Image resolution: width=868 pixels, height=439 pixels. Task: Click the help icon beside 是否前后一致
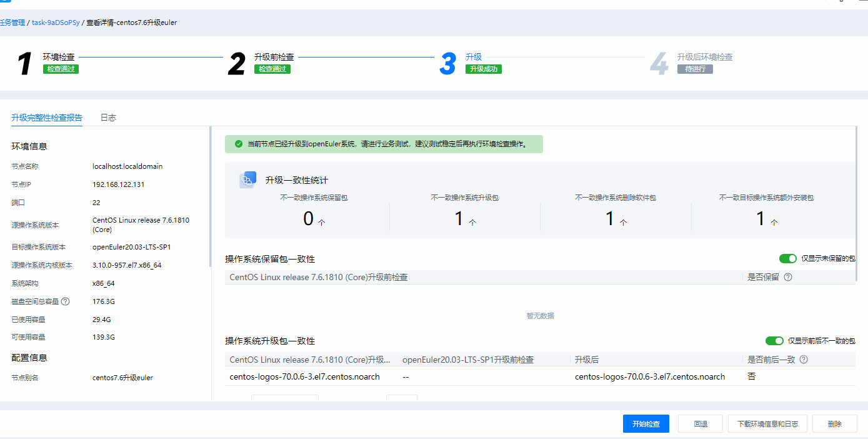(x=804, y=360)
